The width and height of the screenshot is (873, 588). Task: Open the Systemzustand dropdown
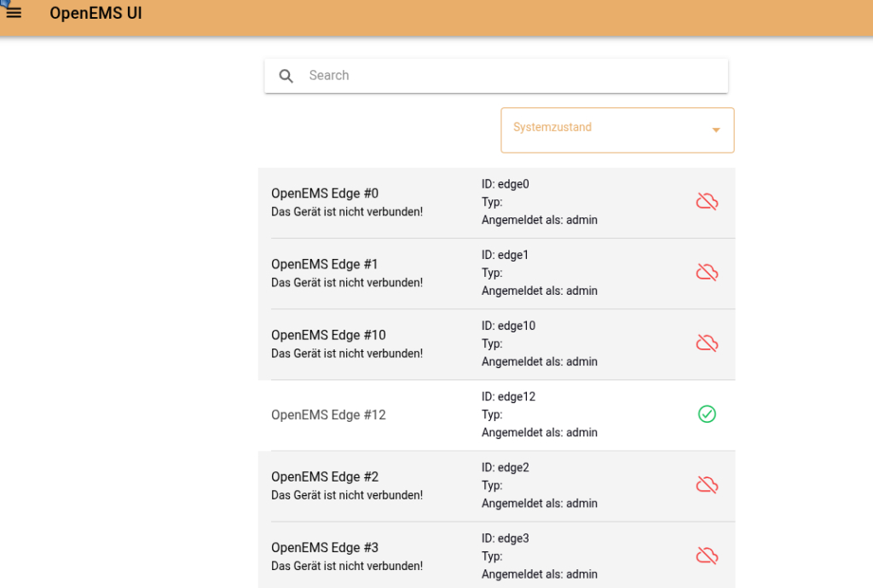pyautogui.click(x=605, y=130)
